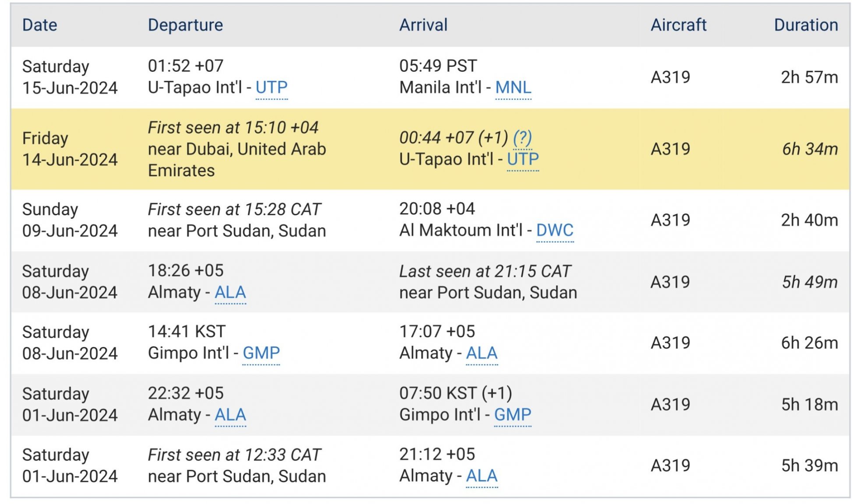This screenshot has height=504, width=852.
Task: Select the Aircraft column header
Action: (x=679, y=25)
